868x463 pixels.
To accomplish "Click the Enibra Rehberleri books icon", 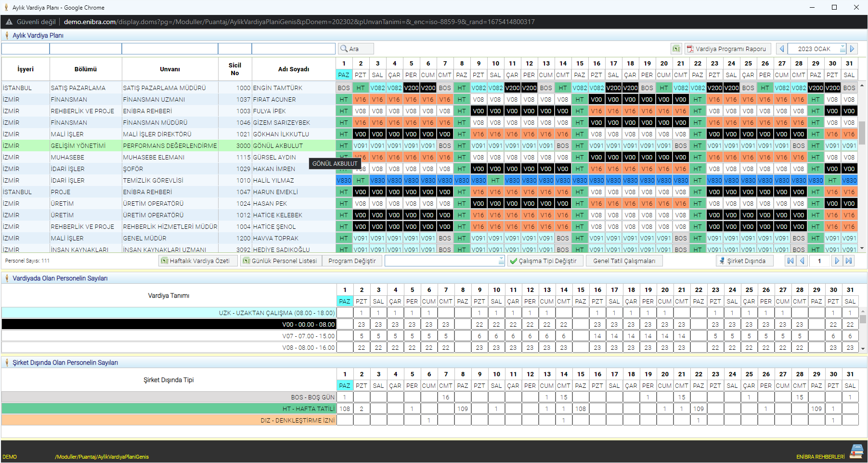I will [856, 451].
